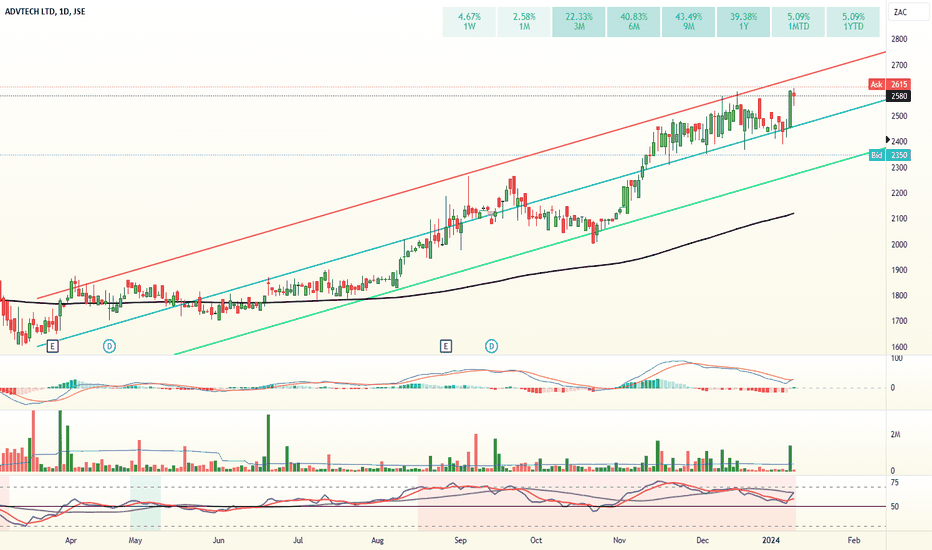
Task: Click the 2M volume axis label
Action: click(x=895, y=435)
